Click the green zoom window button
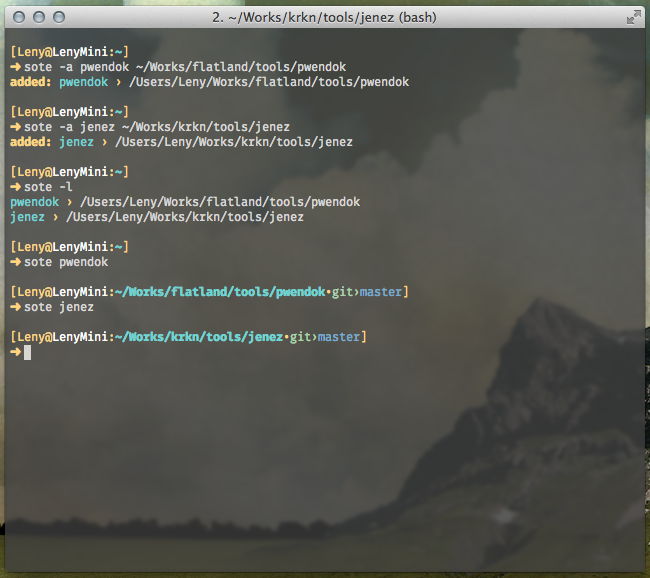This screenshot has width=650, height=578. tap(59, 17)
